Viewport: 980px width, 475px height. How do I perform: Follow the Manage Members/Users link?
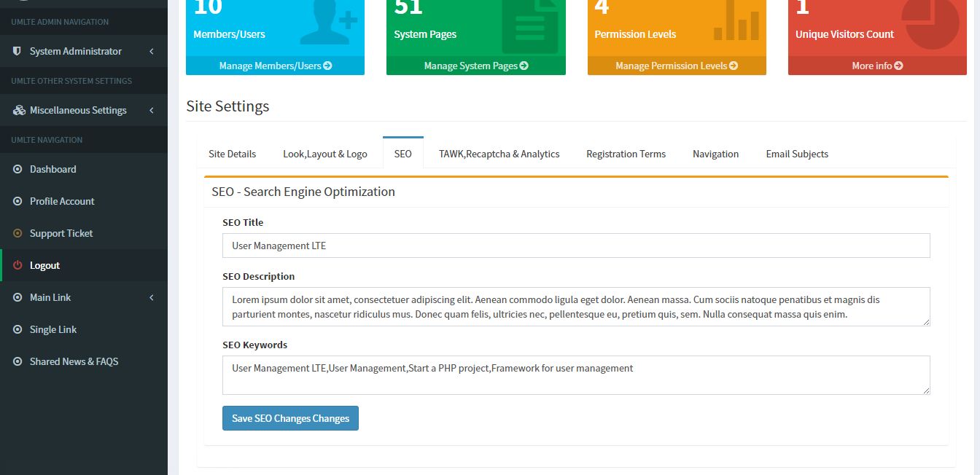(275, 66)
